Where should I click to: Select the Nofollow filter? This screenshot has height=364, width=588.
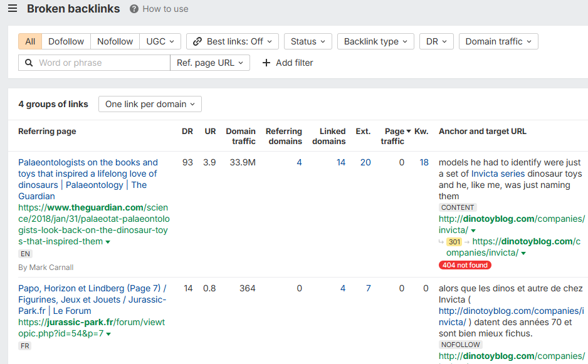click(115, 41)
